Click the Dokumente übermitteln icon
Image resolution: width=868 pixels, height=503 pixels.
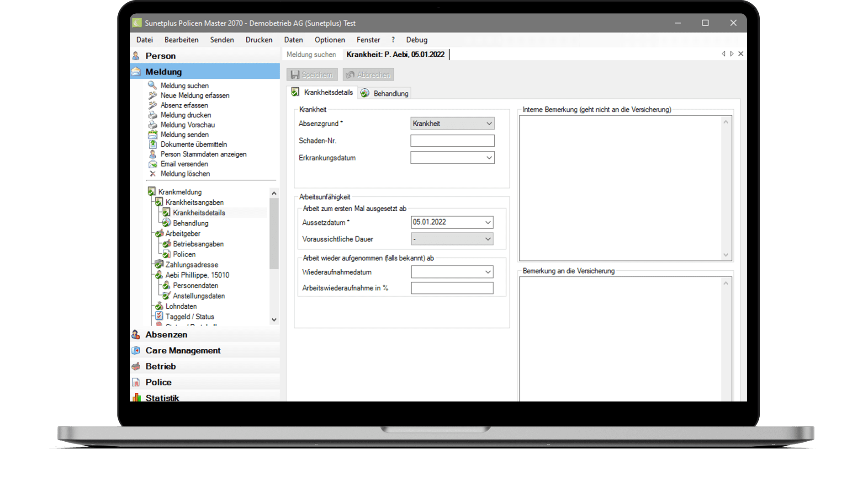153,144
